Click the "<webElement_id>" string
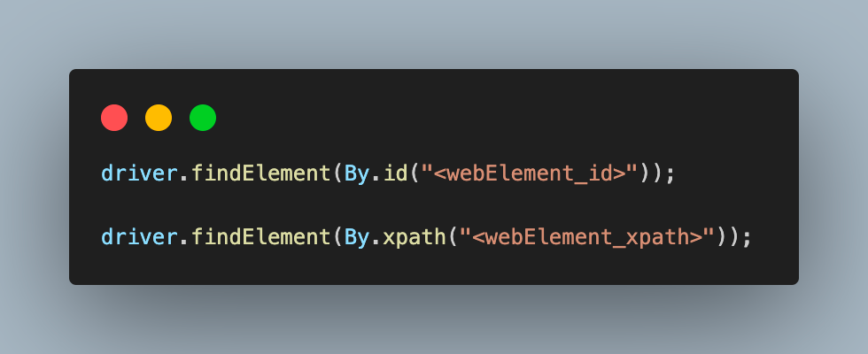868x354 pixels. 530,173
